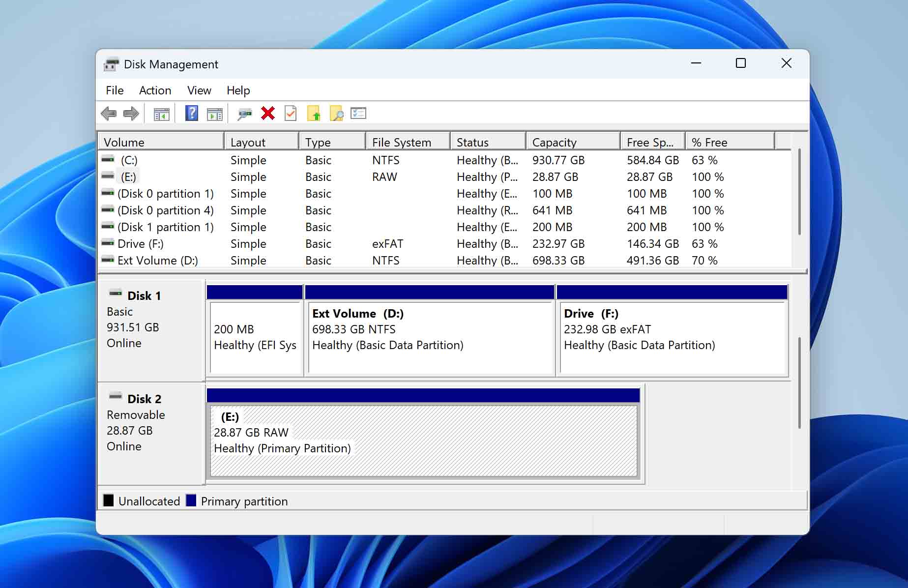
Task: Open the View menu
Action: pyautogui.click(x=199, y=90)
